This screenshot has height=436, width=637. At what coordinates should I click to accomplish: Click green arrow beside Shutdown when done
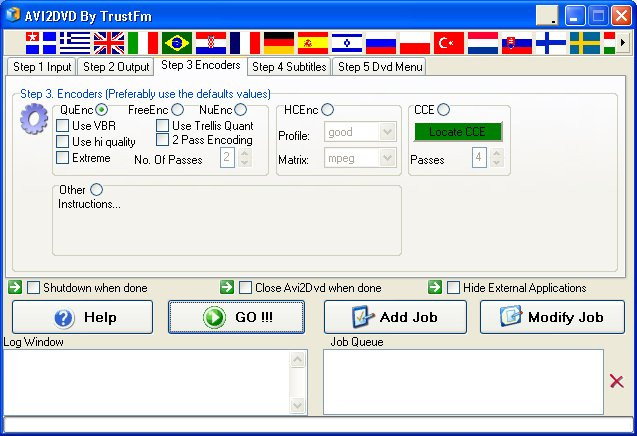(x=15, y=287)
